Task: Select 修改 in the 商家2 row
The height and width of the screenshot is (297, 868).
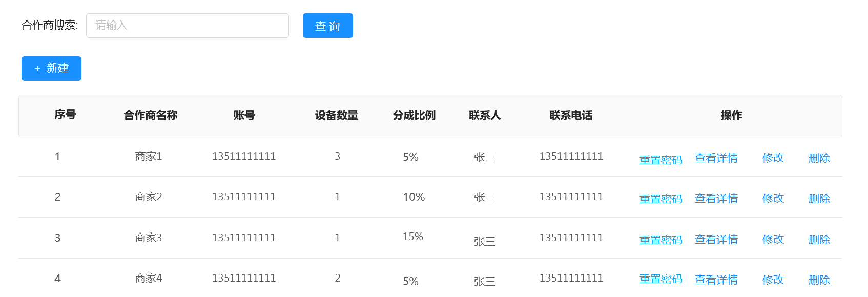Action: (773, 198)
